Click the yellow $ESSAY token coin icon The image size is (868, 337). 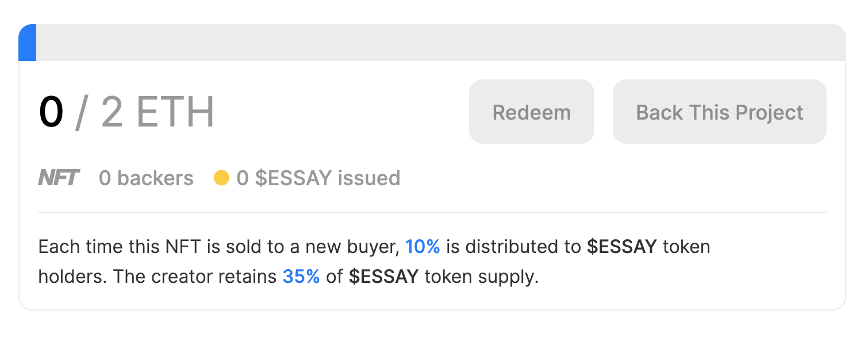coord(221,178)
